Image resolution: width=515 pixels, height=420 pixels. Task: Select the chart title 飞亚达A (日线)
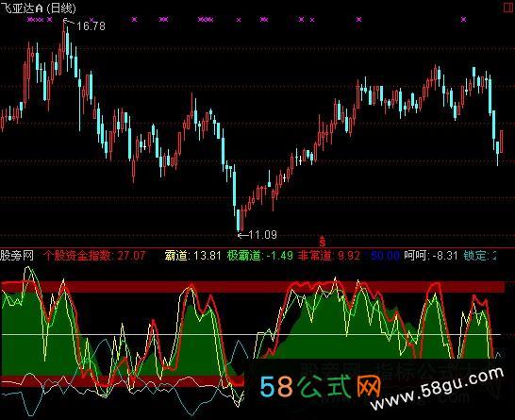(38, 8)
